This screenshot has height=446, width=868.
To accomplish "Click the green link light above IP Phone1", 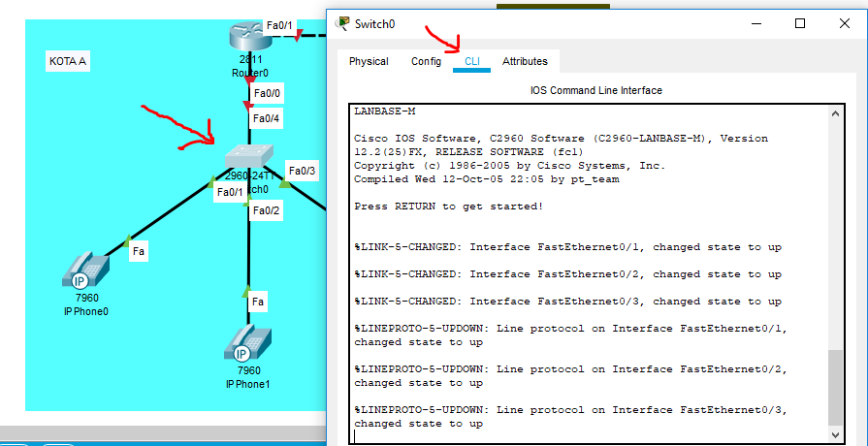I will tap(247, 290).
